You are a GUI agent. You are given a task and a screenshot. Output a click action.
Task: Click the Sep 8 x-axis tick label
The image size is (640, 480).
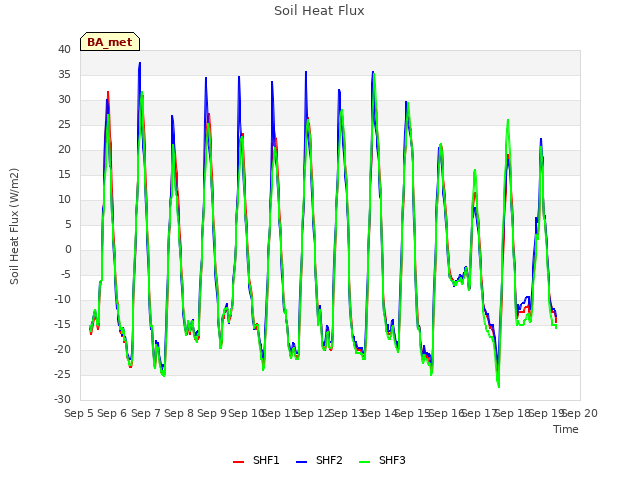[x=179, y=413]
